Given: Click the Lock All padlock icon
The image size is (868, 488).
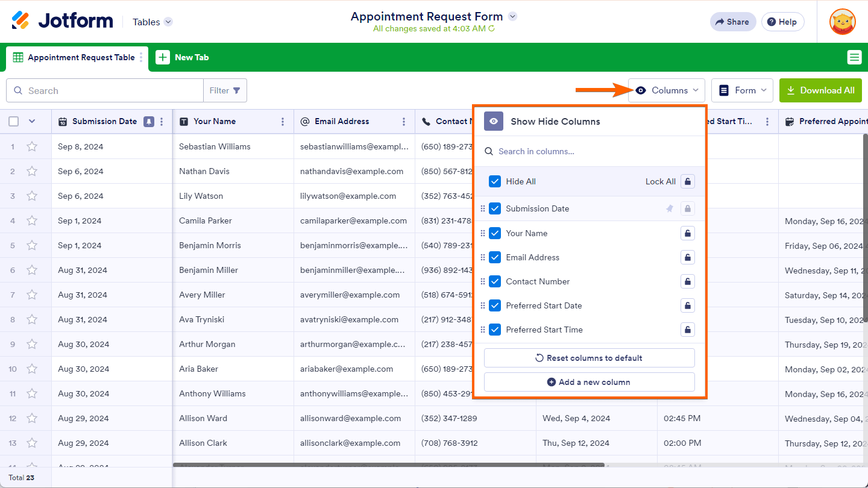Looking at the screenshot, I should pyautogui.click(x=688, y=181).
